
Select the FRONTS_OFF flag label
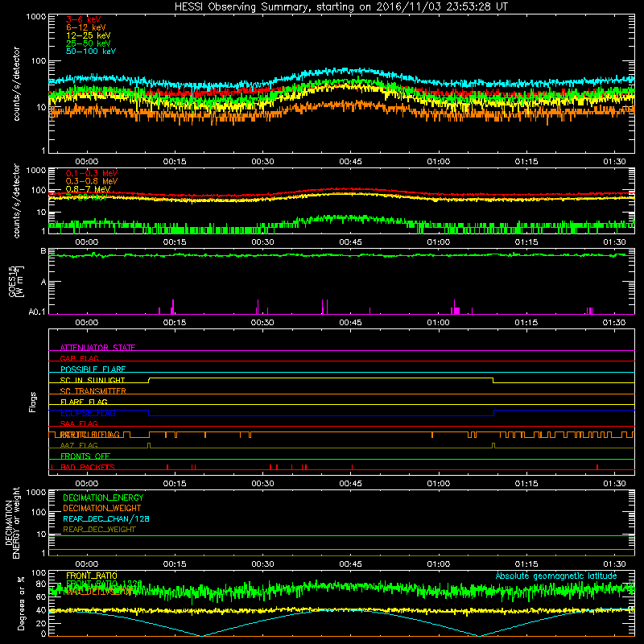[85, 456]
